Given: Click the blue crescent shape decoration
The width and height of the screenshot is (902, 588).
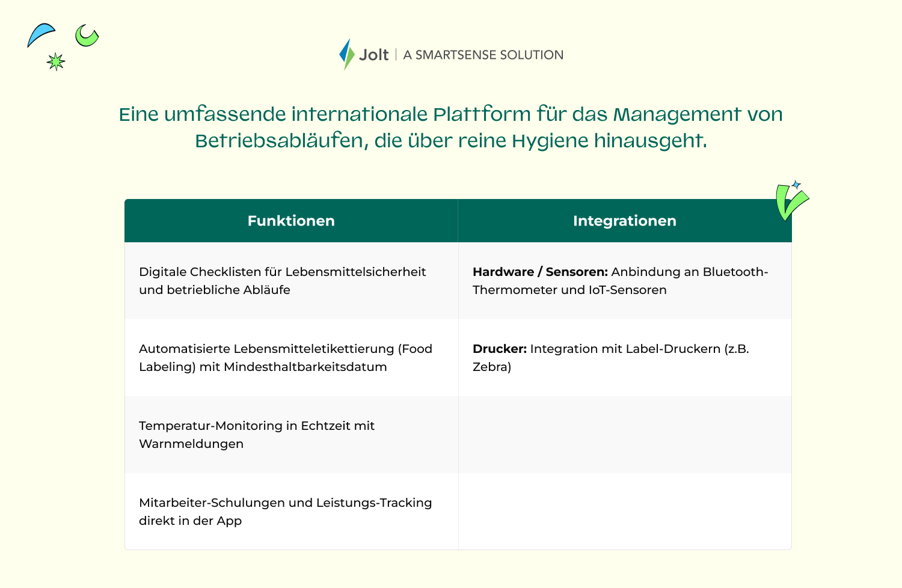Looking at the screenshot, I should click(40, 34).
